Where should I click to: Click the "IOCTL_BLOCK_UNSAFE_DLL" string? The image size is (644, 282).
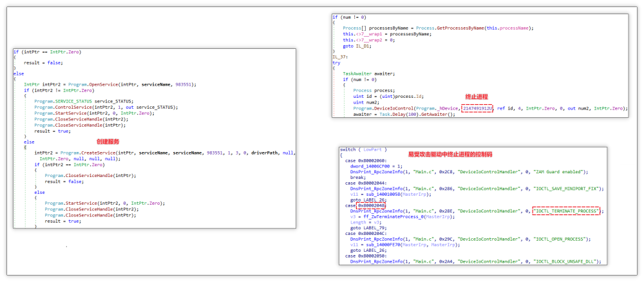pos(566,262)
